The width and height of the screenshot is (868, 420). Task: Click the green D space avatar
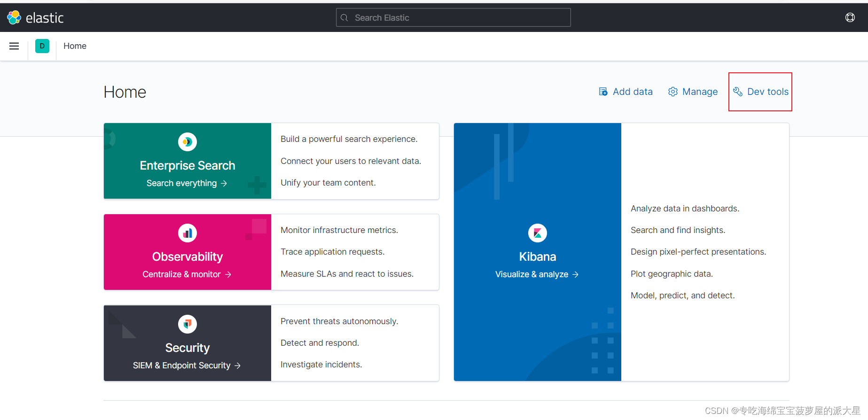pos(42,46)
